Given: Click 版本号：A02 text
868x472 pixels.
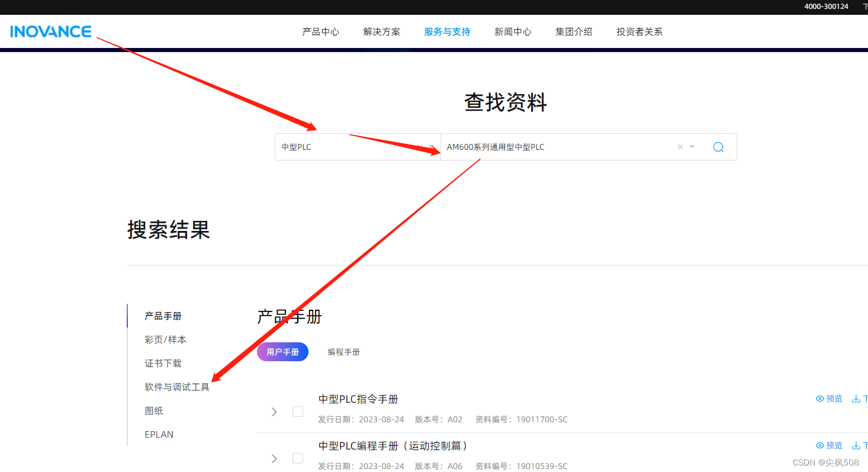Looking at the screenshot, I should pos(439,420).
